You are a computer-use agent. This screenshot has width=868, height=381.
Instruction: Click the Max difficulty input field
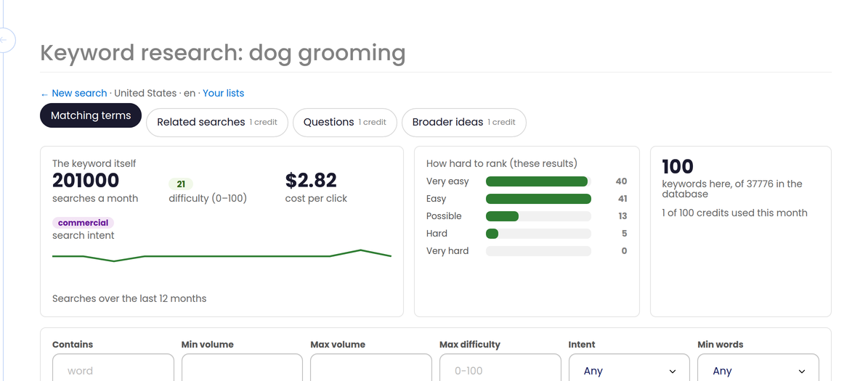(x=500, y=369)
